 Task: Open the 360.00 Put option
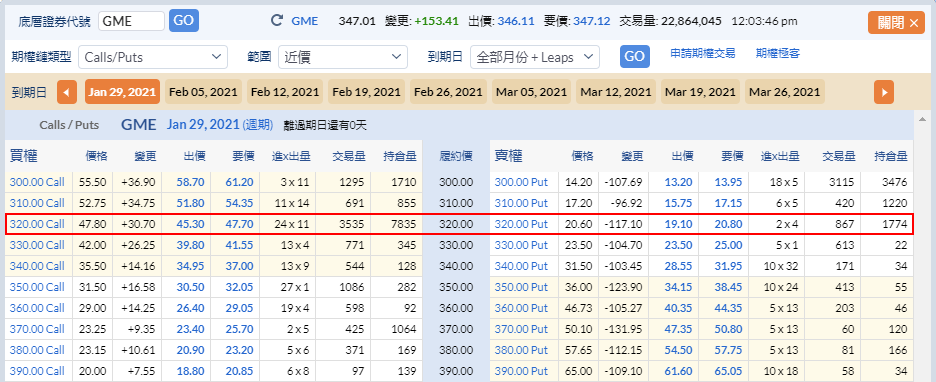click(521, 308)
